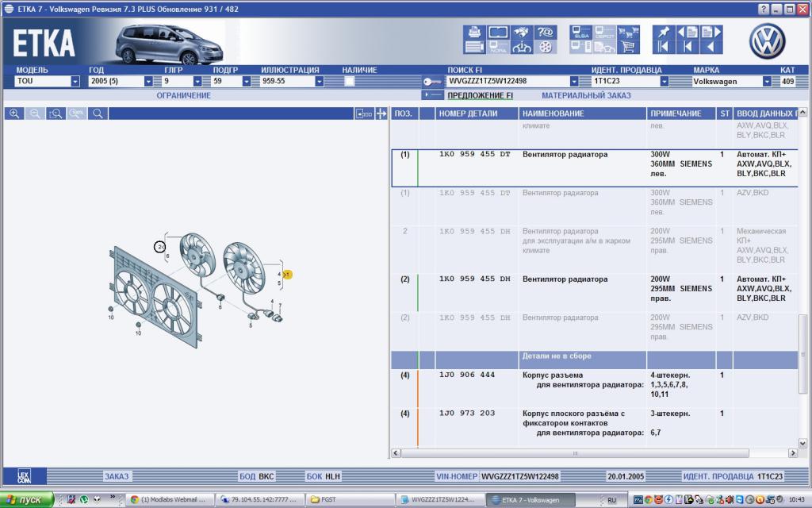Expand the ГЛГР dropdown with value 9

pos(197,82)
